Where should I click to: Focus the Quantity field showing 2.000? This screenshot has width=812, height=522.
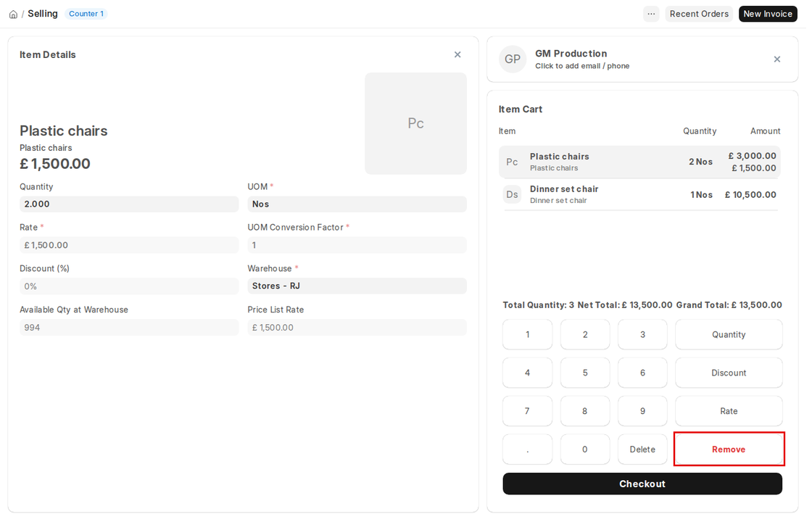(129, 204)
